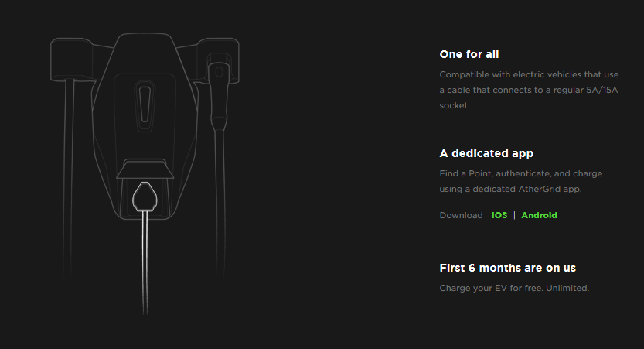Image resolution: width=644 pixels, height=349 pixels.
Task: Click the 'First 6 months are on us' heading
Action: pyautogui.click(x=508, y=268)
